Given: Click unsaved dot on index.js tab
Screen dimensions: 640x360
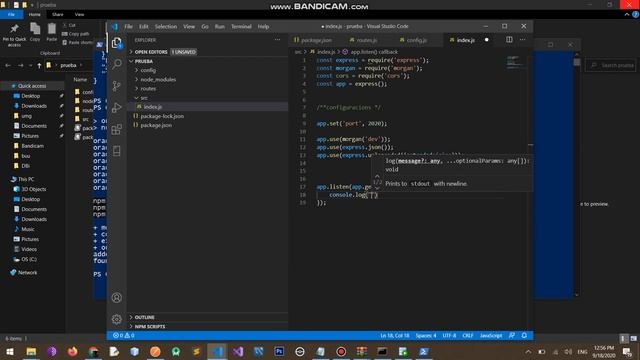Looking at the screenshot, I should pyautogui.click(x=487, y=40).
